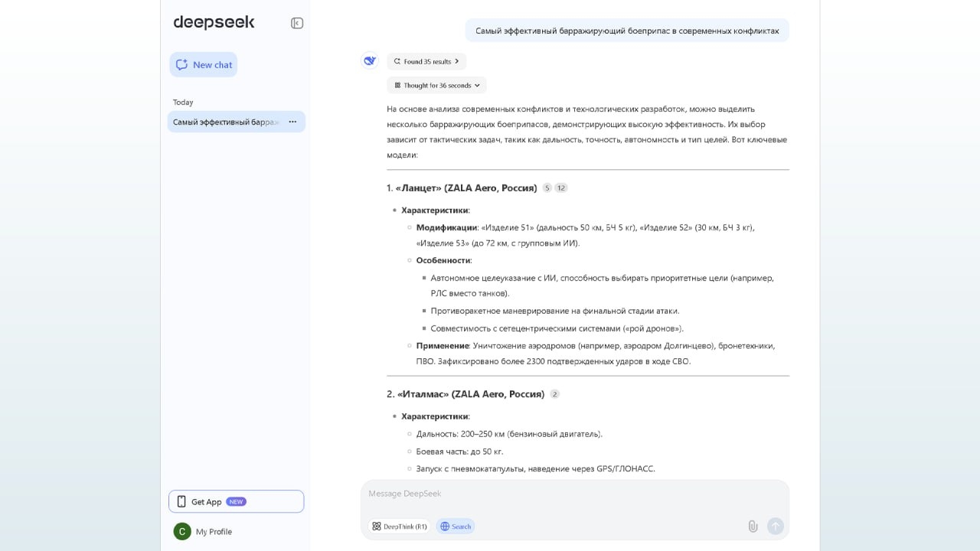The width and height of the screenshot is (980, 551).
Task: Collapse the sidebar with the panel icon
Action: [297, 23]
